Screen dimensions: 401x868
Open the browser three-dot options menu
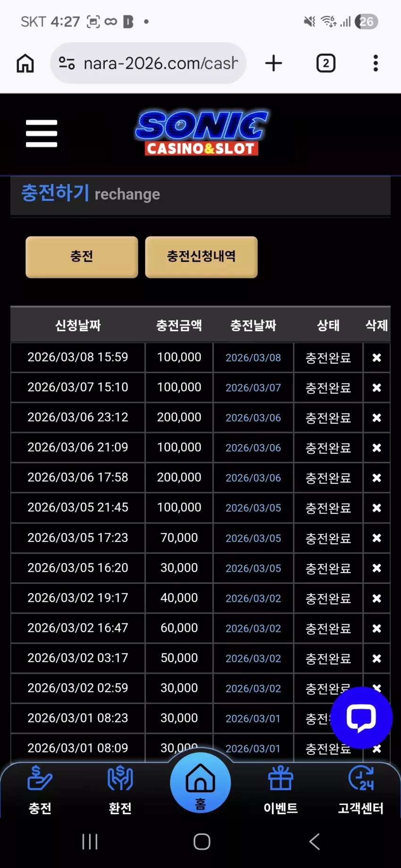tap(376, 63)
